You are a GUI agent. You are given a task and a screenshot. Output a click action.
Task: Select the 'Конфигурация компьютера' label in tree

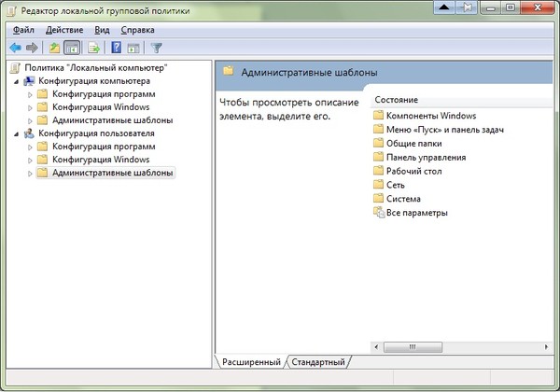94,81
